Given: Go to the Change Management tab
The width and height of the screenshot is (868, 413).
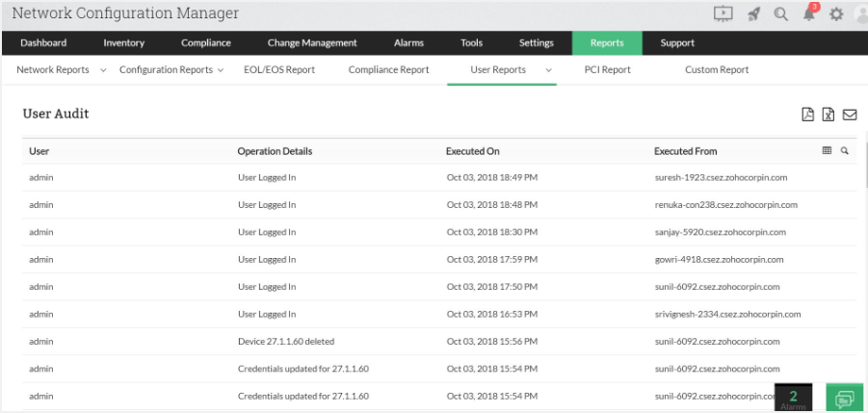Looking at the screenshot, I should coord(312,43).
